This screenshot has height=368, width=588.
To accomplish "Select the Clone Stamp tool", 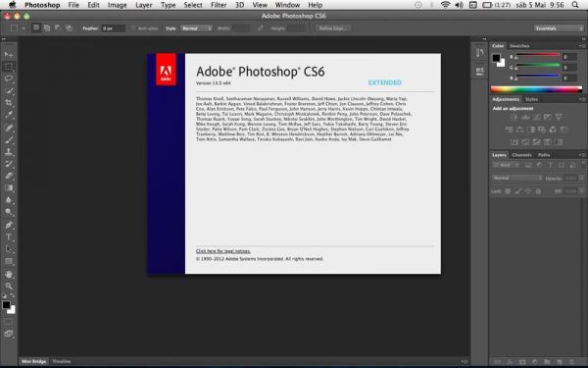I will [9, 152].
